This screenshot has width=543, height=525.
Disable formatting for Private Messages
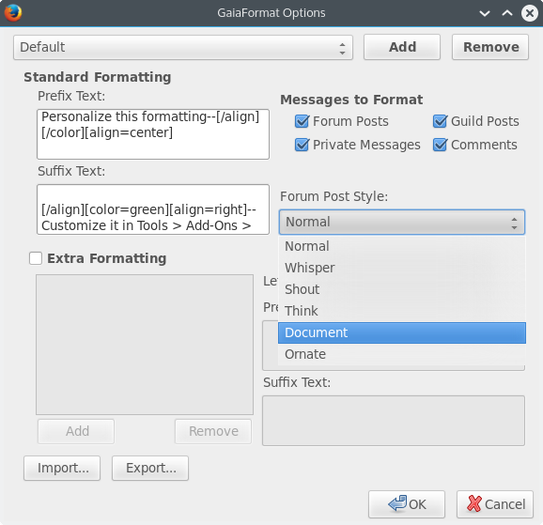(x=302, y=145)
